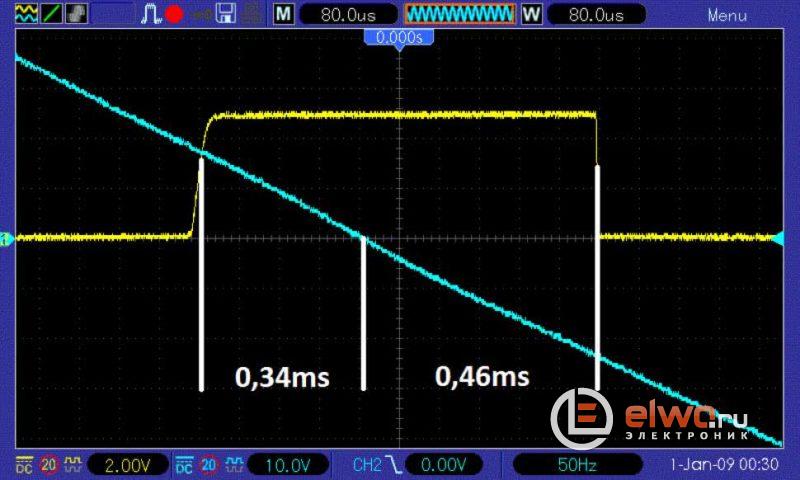Screen dimensions: 800x480
Task: Click the dimmed link icon beside record button
Action: pyautogui.click(x=201, y=15)
